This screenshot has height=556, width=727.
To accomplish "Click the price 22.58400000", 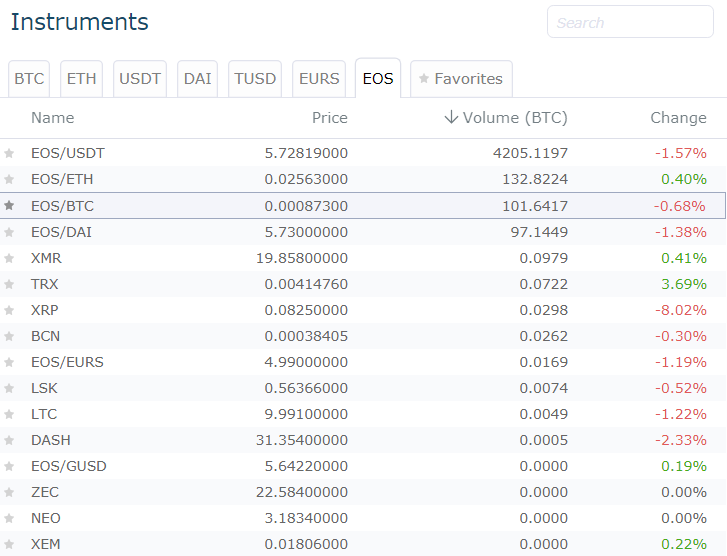I will click(302, 492).
